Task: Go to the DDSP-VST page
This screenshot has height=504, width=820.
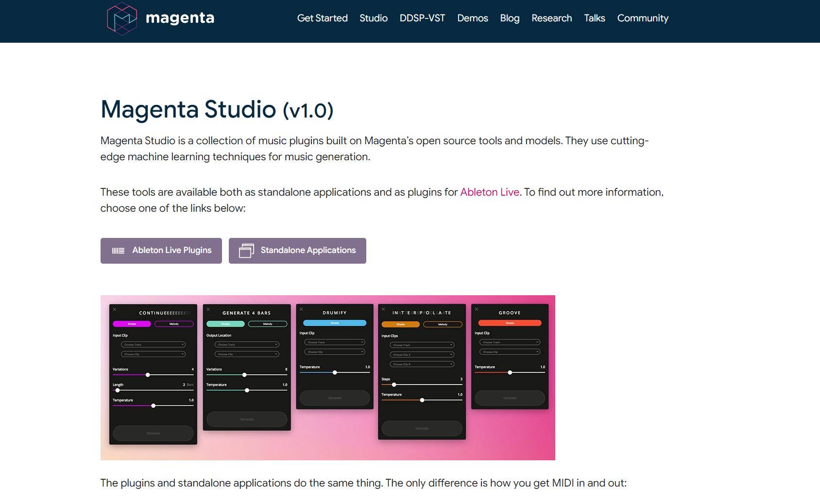Action: 422,18
